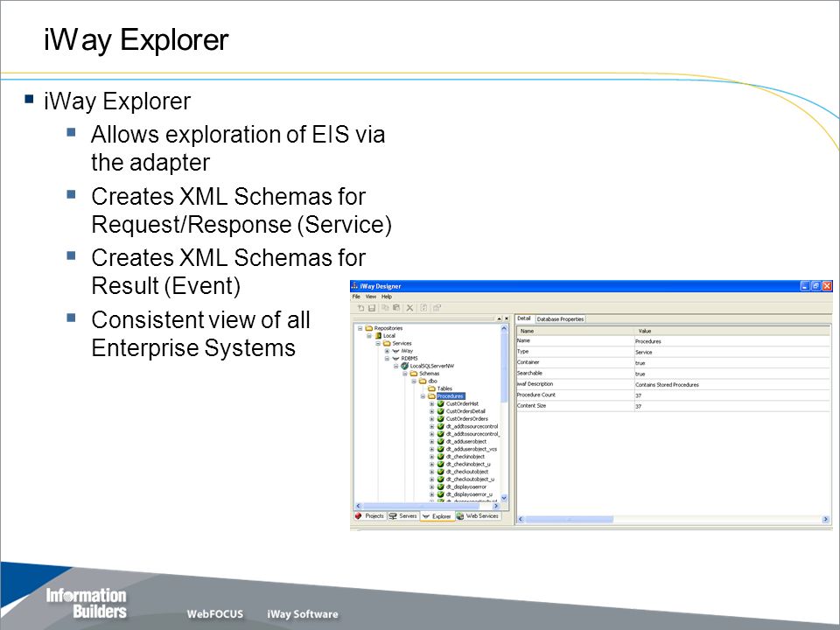The height and width of the screenshot is (630, 840).
Task: Open the Help menu
Action: [387, 297]
